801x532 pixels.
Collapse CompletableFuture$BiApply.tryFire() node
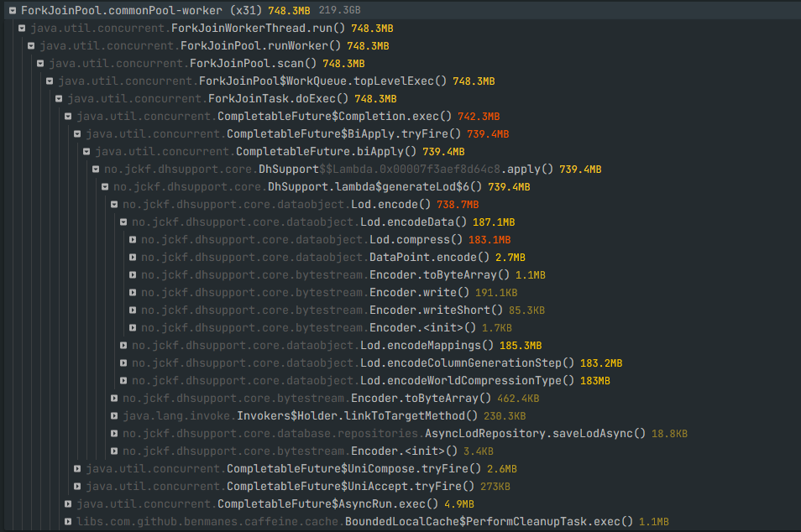[x=76, y=133]
